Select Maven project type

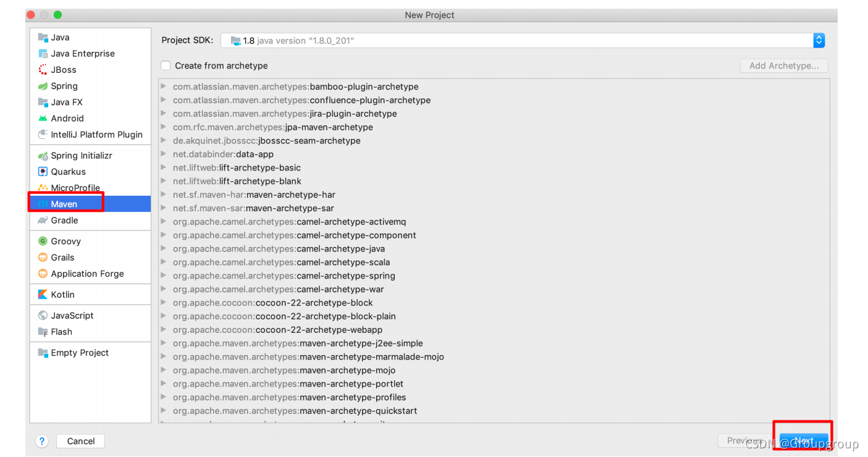click(x=90, y=204)
